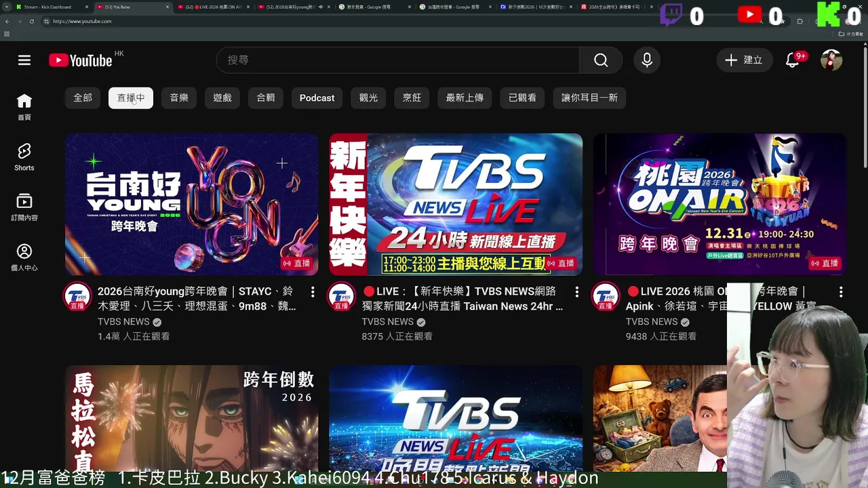Switch to LIVE 2026 桃園 ON AIR tab
This screenshot has width=868, height=488.
point(214,7)
